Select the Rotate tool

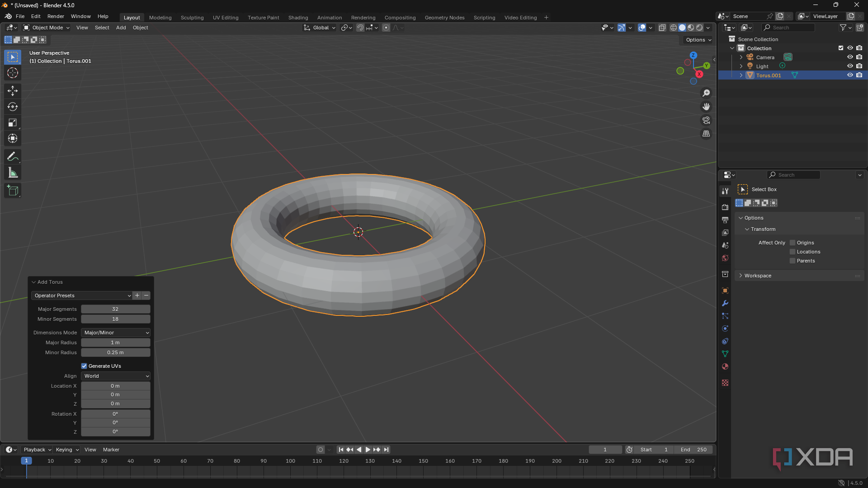click(13, 107)
